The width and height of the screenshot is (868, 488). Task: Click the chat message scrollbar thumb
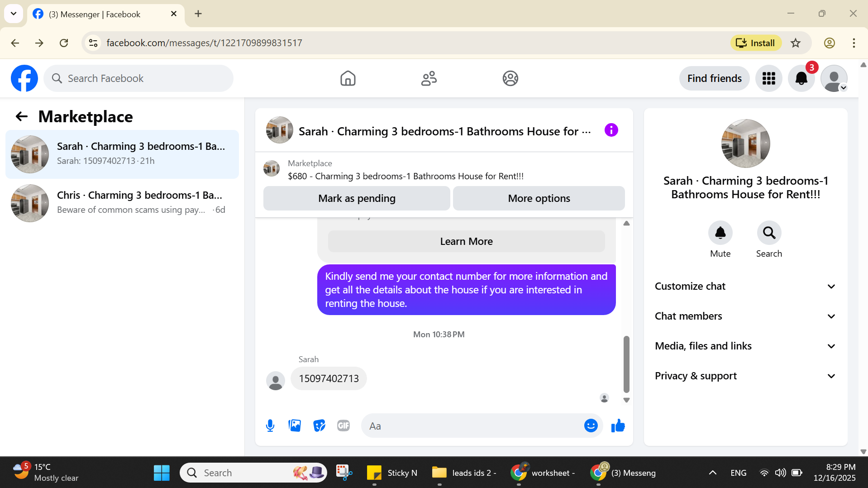(626, 364)
